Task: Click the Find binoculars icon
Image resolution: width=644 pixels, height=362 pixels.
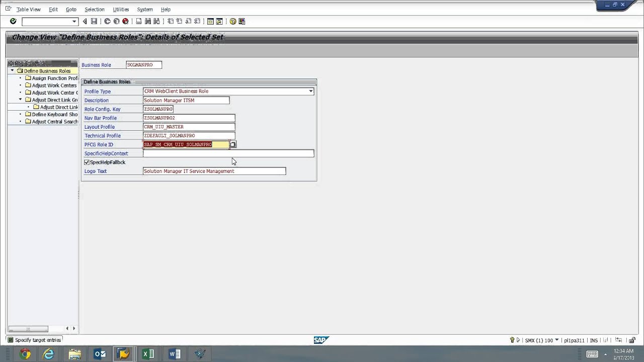Action: point(148,21)
